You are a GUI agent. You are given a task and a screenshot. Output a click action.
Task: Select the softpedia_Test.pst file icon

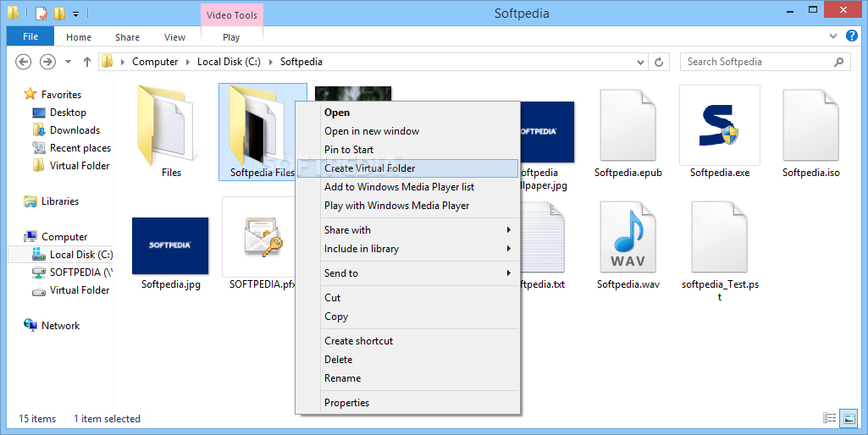click(720, 237)
